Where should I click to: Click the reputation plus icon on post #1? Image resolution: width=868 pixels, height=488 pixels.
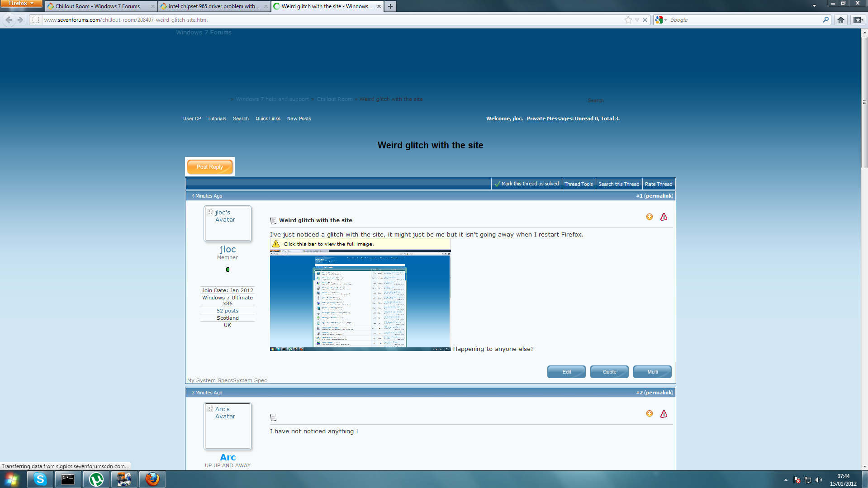650,217
